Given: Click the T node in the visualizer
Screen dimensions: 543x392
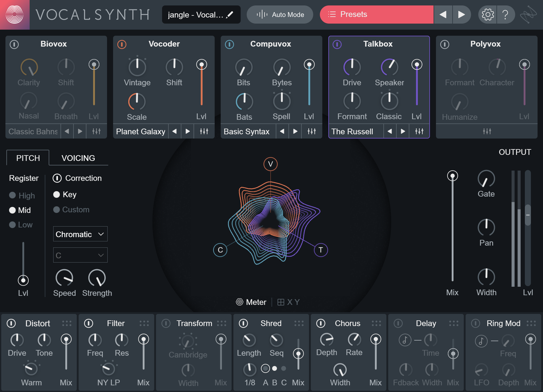Looking at the screenshot, I should tap(321, 250).
